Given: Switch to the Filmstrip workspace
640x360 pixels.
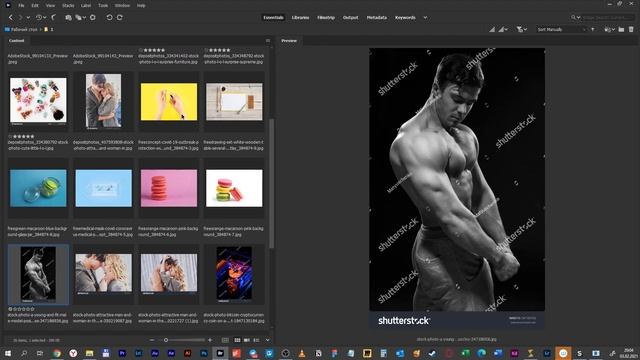Looking at the screenshot, I should tap(326, 18).
